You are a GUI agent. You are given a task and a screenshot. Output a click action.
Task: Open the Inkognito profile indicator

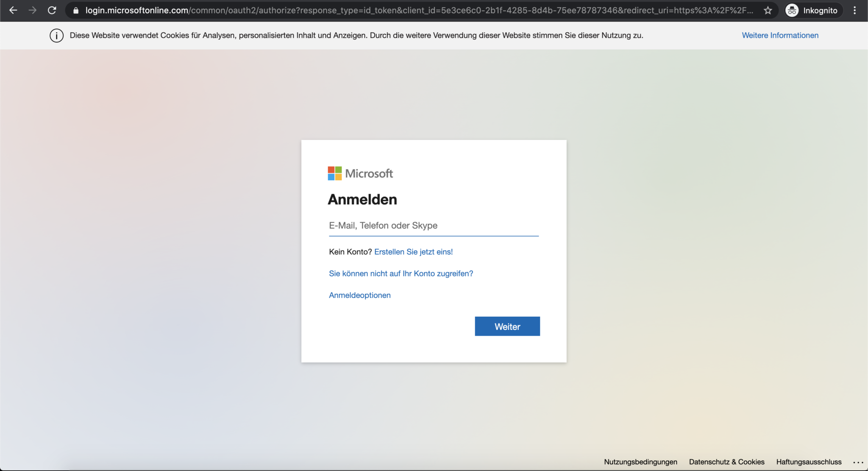814,11
